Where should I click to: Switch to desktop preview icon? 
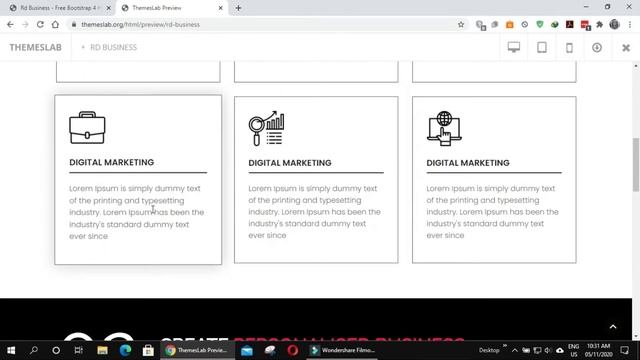514,47
